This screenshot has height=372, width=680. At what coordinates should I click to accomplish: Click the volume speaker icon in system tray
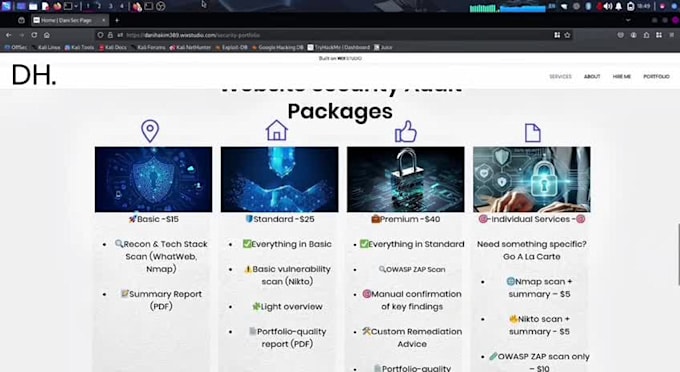(608, 7)
